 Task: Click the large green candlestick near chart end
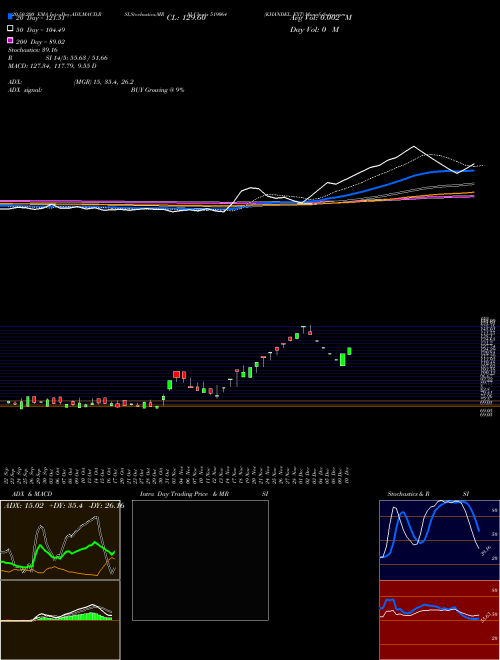[343, 359]
